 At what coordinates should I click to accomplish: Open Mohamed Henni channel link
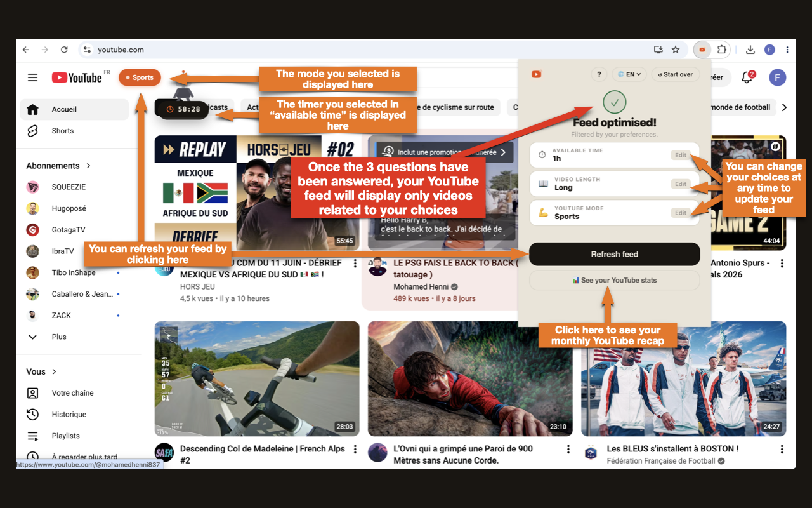421,286
